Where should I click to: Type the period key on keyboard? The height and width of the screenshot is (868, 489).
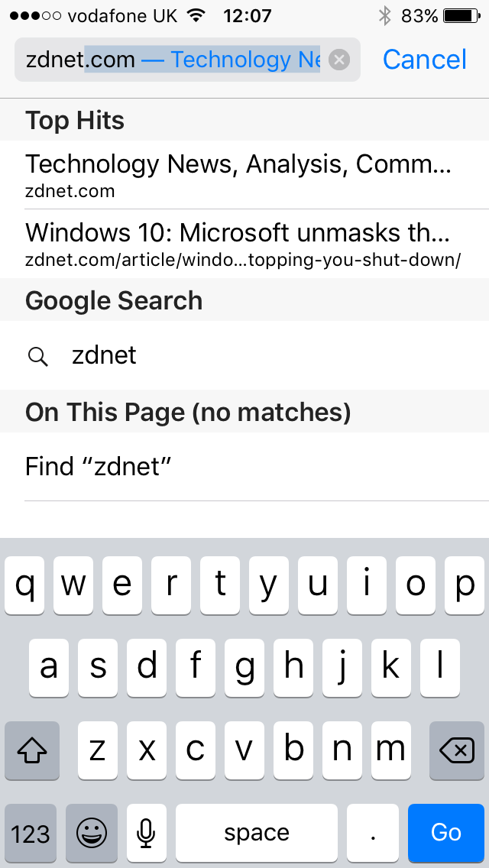click(x=373, y=832)
